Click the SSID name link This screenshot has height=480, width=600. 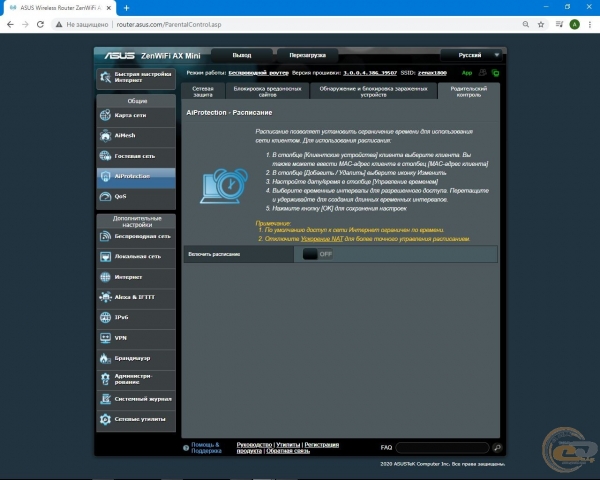tap(432, 73)
